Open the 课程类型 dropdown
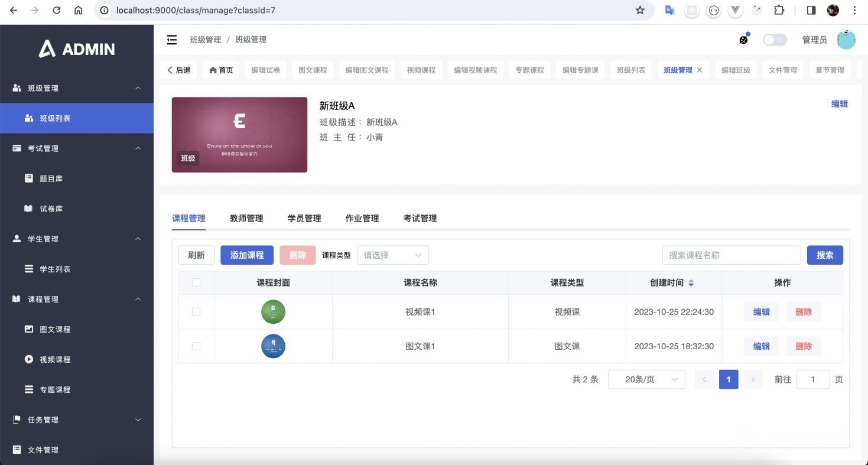Image resolution: width=868 pixels, height=465 pixels. 393,255
